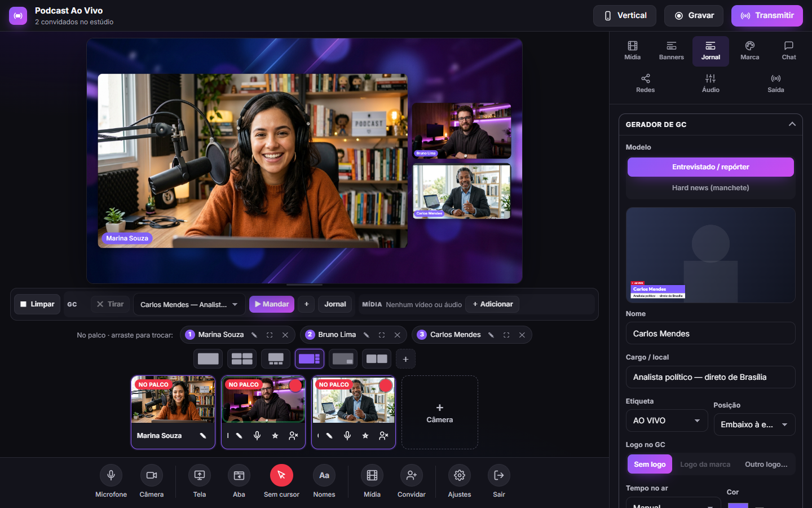
Task: Leave the studio with the Sair icon
Action: point(499,475)
